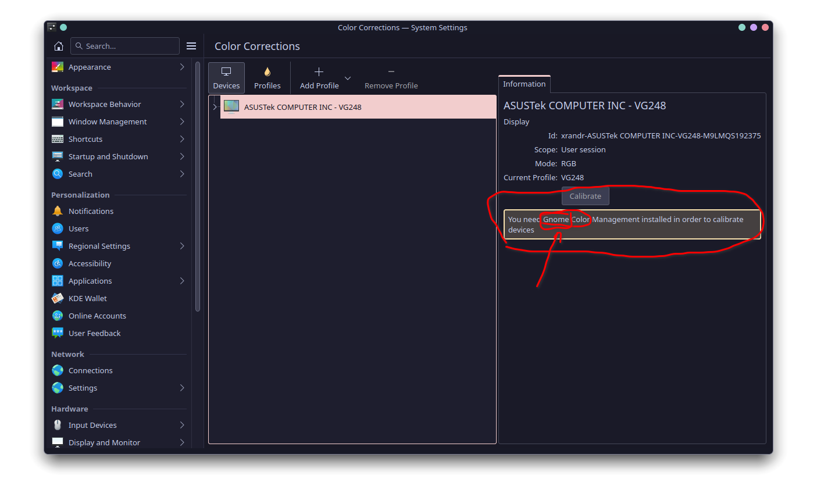Expand the Display and Monitor chevron
This screenshot has width=817, height=504.
click(182, 442)
